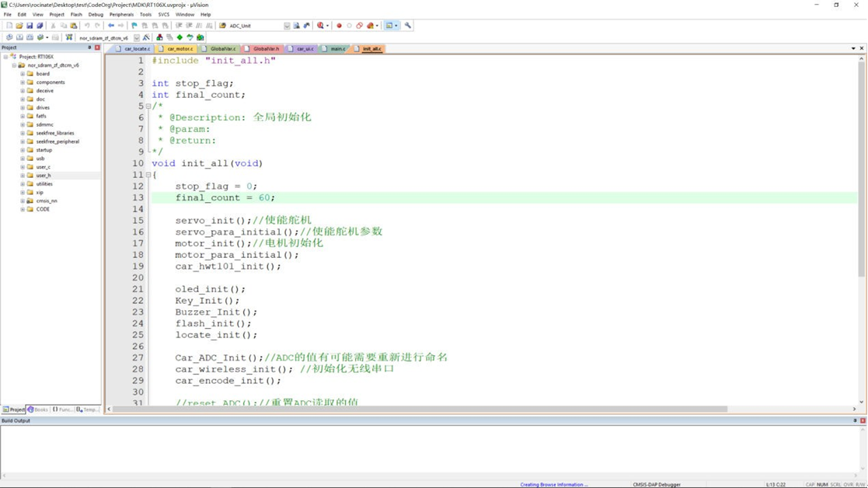
Task: Download code to flash memory
Action: pos(69,37)
